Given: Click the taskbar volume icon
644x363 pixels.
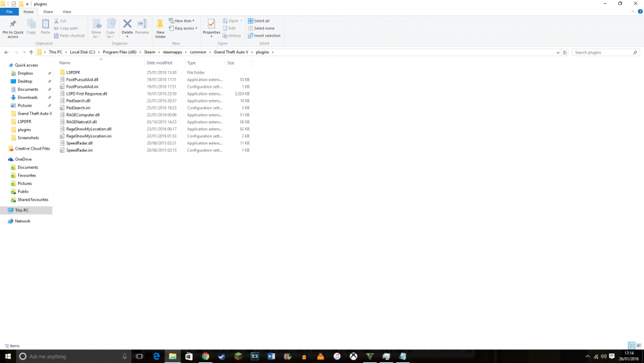Looking at the screenshot, I should pos(603,357).
